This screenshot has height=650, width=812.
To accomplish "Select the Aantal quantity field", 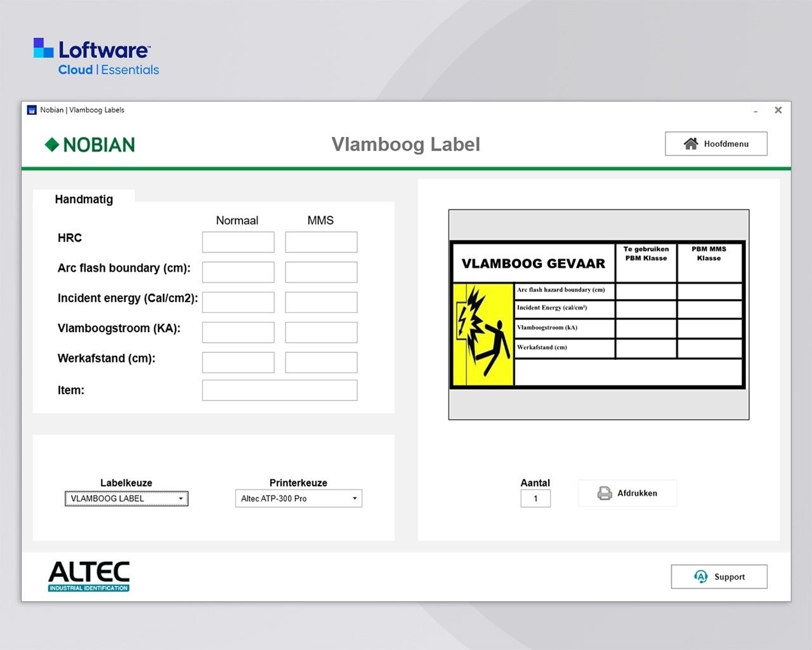I will [x=535, y=499].
